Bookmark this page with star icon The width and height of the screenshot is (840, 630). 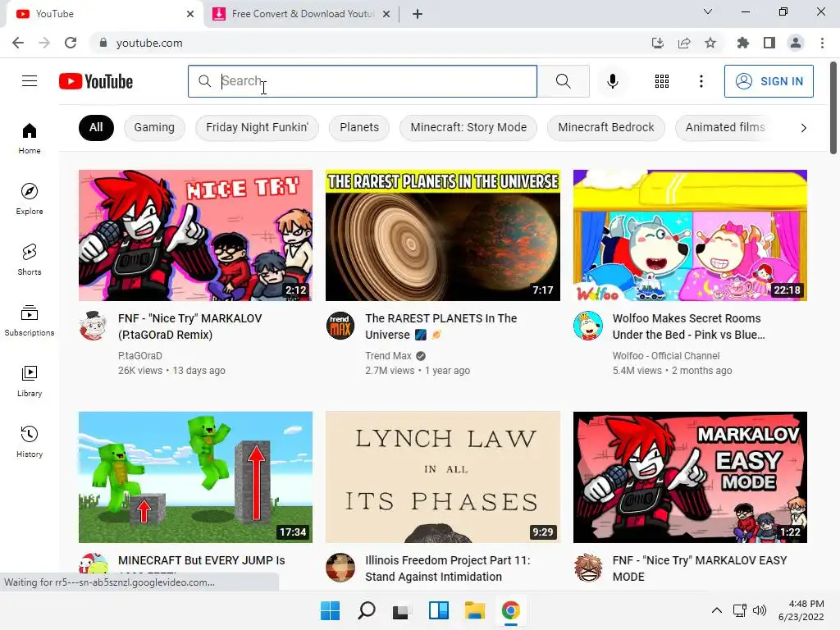710,43
